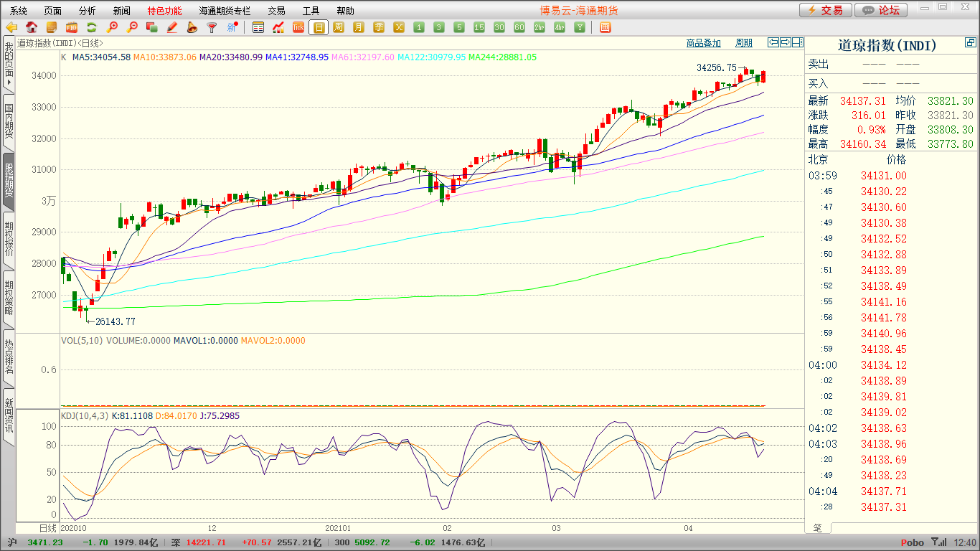Viewport: 980px width, 551px height.
Task: Zoom in with the plus magnifier
Action: [x=112, y=27]
